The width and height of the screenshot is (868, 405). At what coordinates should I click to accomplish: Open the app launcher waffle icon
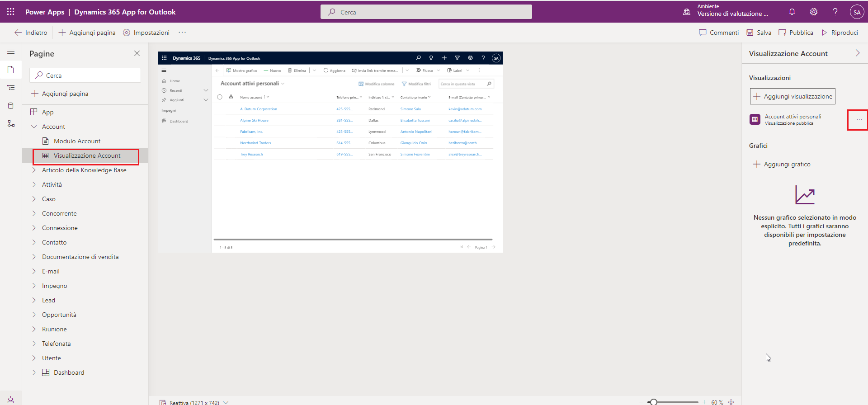[10, 12]
